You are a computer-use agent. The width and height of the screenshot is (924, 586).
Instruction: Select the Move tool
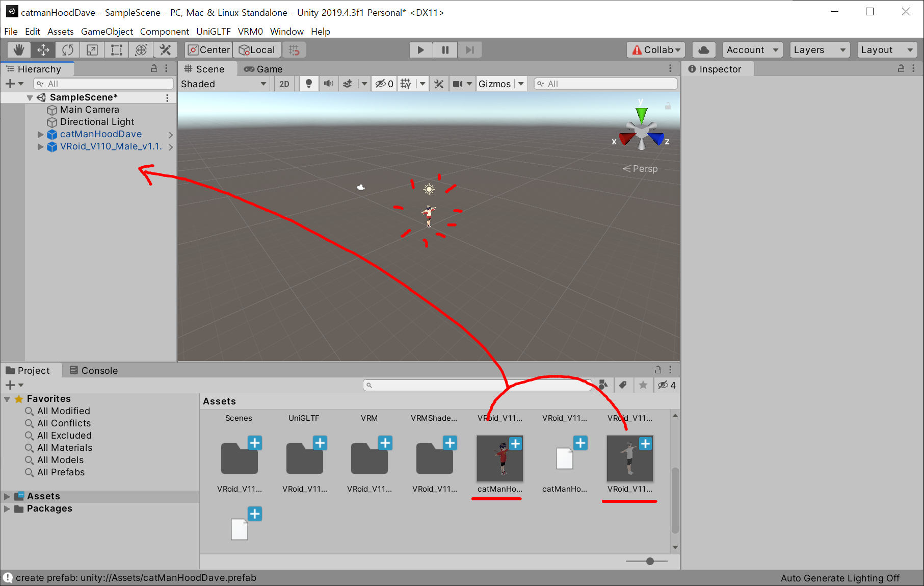[43, 49]
